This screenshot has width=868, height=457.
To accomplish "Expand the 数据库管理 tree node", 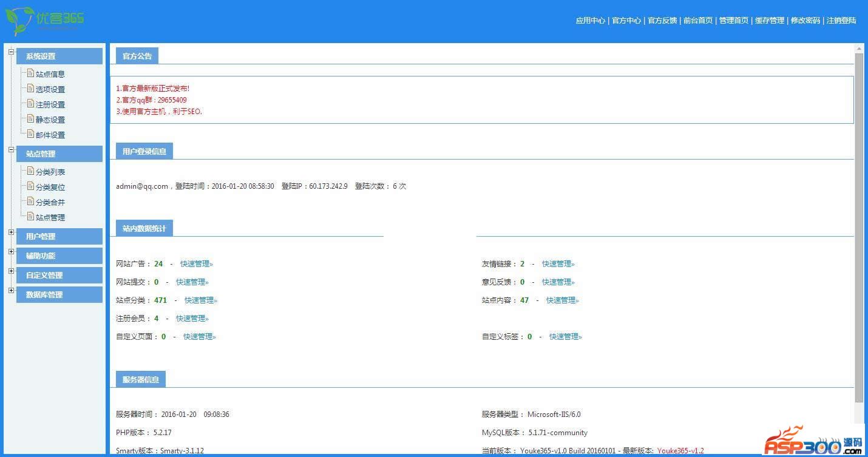I will 11,290.
